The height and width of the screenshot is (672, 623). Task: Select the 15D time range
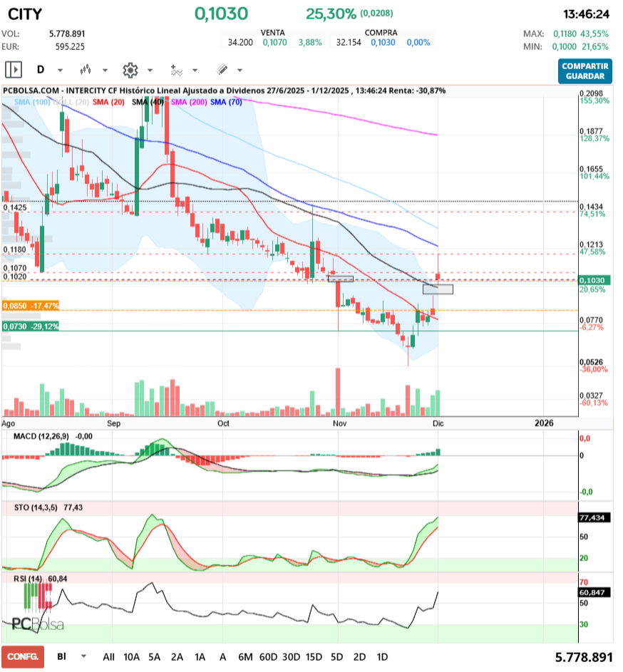[x=314, y=657]
